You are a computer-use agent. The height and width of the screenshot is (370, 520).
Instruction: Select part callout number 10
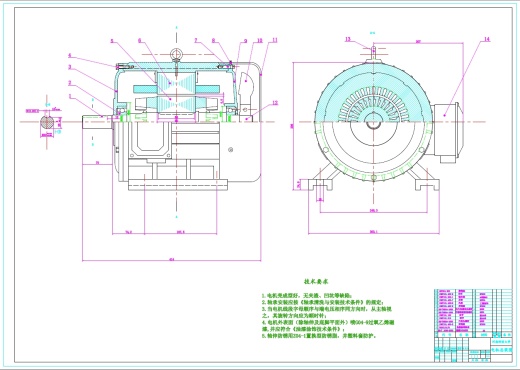point(260,40)
